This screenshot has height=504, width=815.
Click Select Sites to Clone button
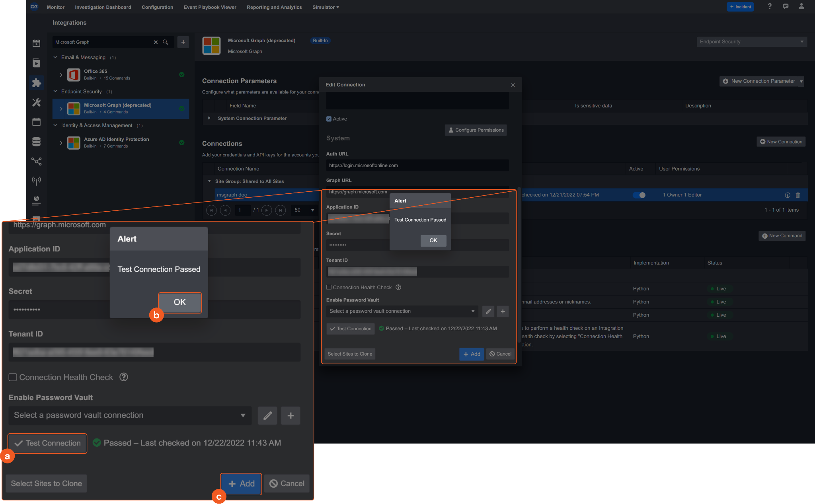coord(350,354)
